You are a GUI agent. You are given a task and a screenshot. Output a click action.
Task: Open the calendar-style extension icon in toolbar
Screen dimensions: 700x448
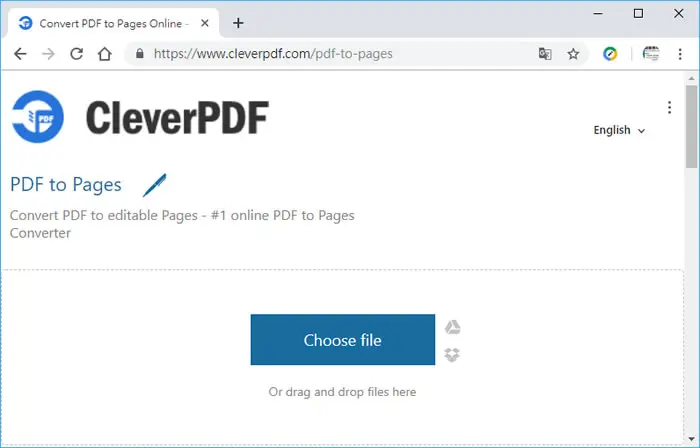click(x=651, y=54)
